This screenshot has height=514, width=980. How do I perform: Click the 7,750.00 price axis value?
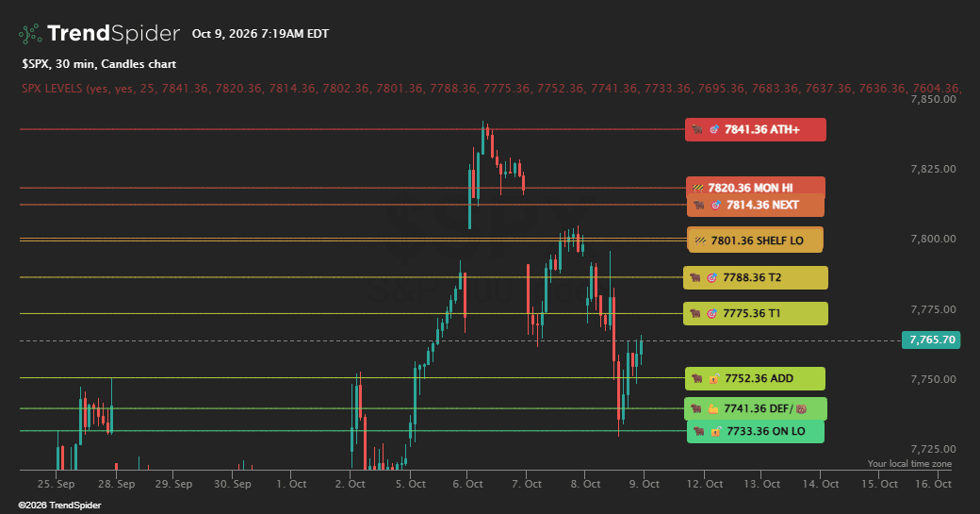(933, 379)
